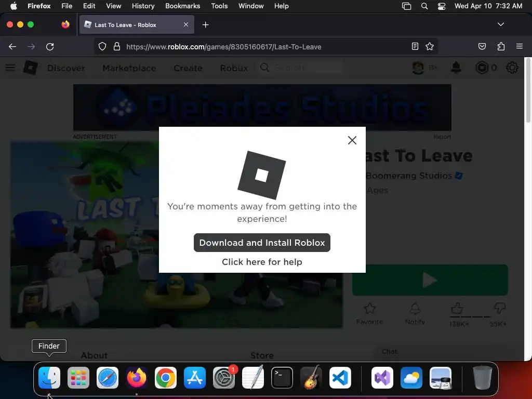Click the page vertical scrollbar
Screen dimensions: 532x399
click(x=528, y=91)
